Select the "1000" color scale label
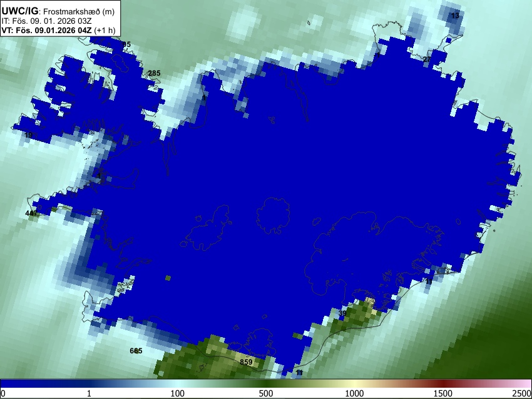This screenshot has width=532, height=399. (x=354, y=393)
